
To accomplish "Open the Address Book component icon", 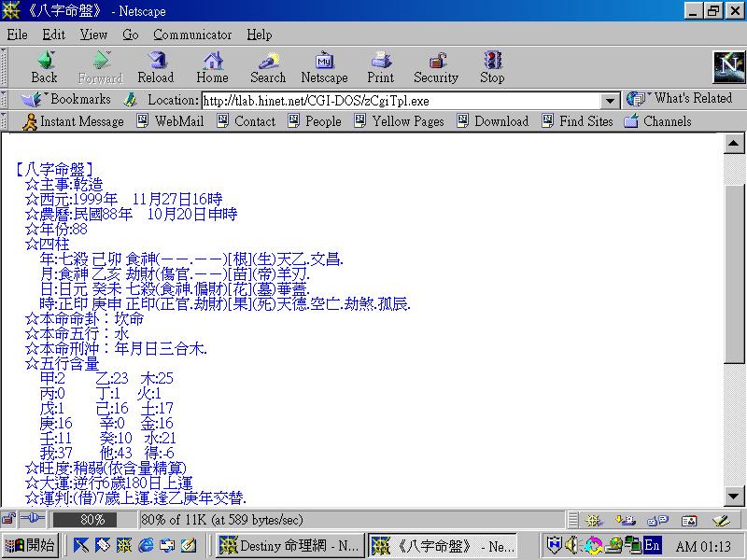I will 690,520.
